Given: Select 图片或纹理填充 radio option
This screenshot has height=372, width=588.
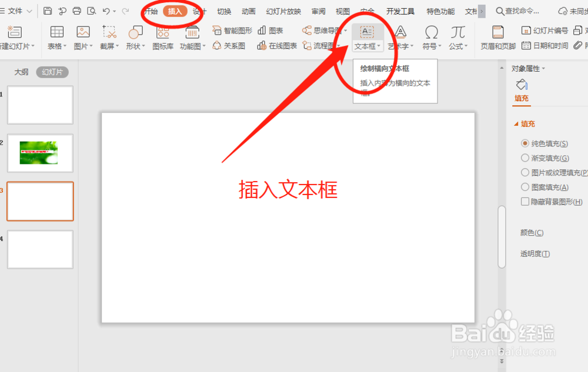Looking at the screenshot, I should 525,172.
